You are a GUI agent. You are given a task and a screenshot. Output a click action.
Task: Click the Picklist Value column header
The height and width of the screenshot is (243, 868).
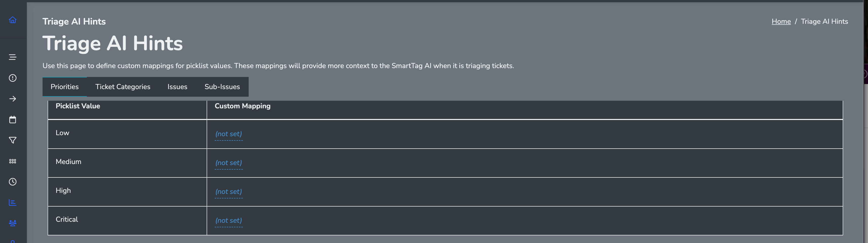78,106
